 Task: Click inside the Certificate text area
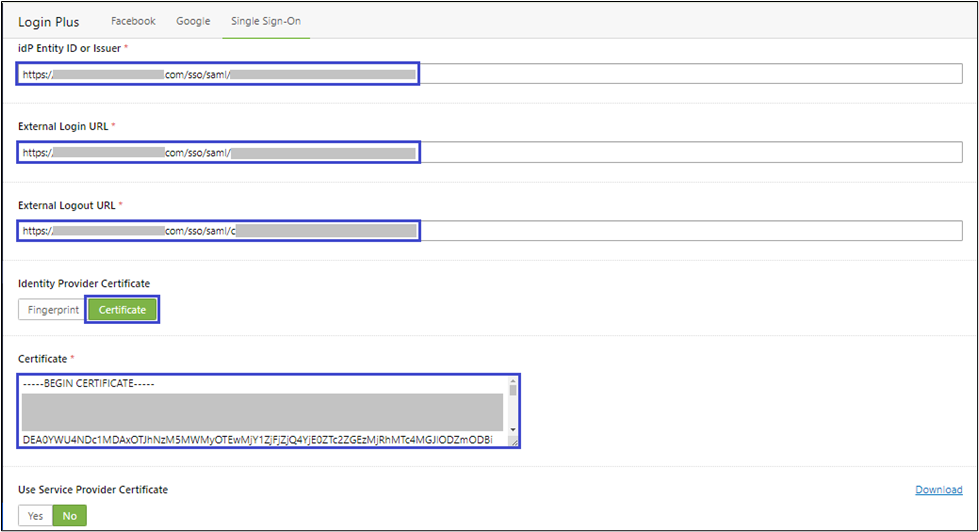262,411
